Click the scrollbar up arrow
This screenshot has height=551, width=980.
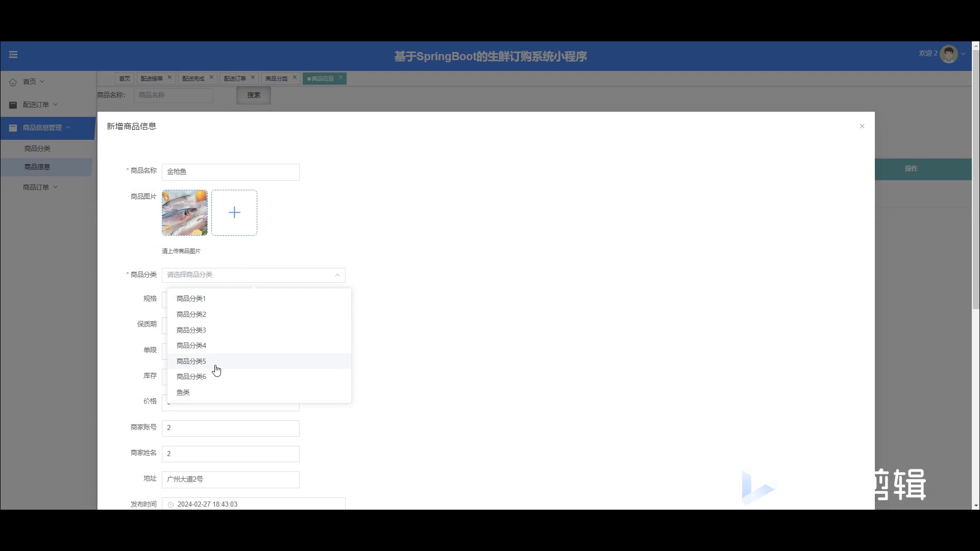[x=975, y=46]
